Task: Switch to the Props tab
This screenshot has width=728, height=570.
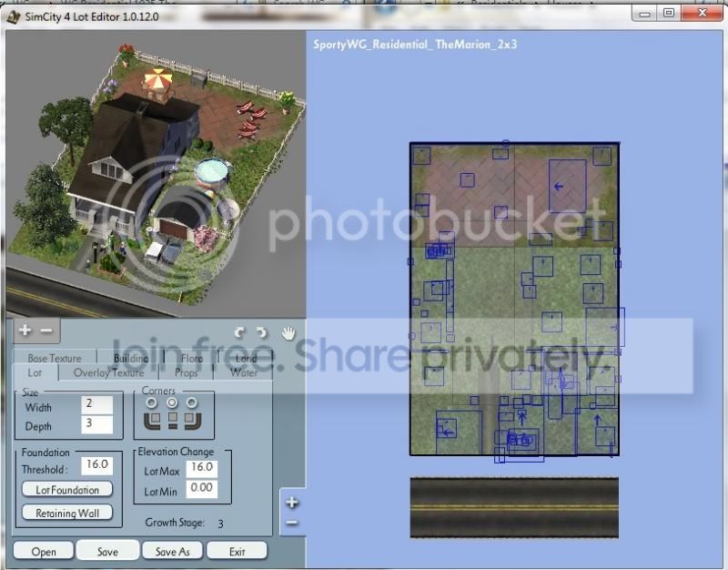Action: (x=187, y=372)
